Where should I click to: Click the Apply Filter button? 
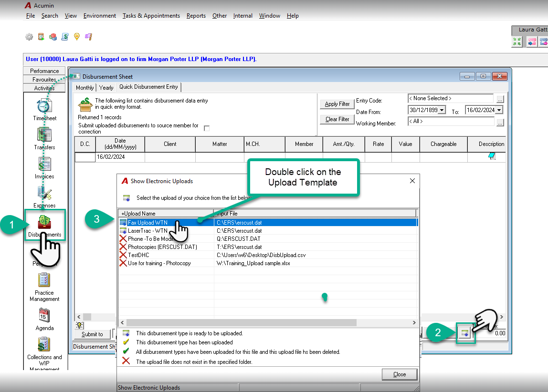[x=337, y=104]
